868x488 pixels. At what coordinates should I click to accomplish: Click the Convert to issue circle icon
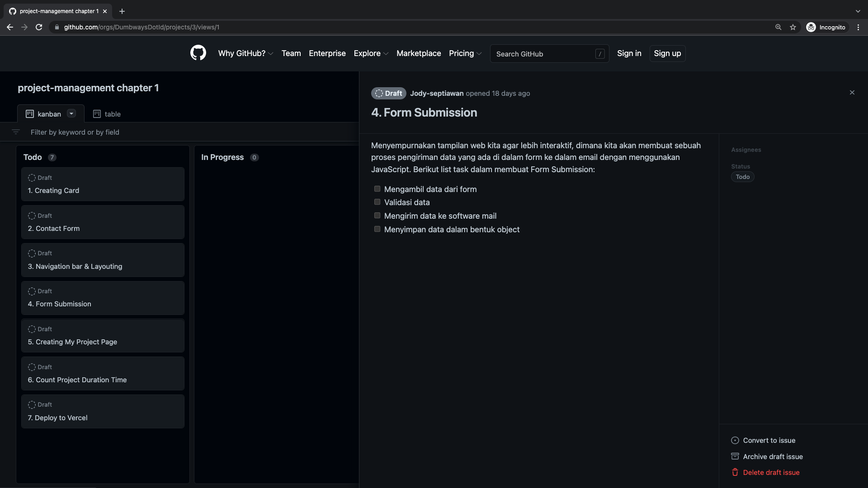coord(735,441)
